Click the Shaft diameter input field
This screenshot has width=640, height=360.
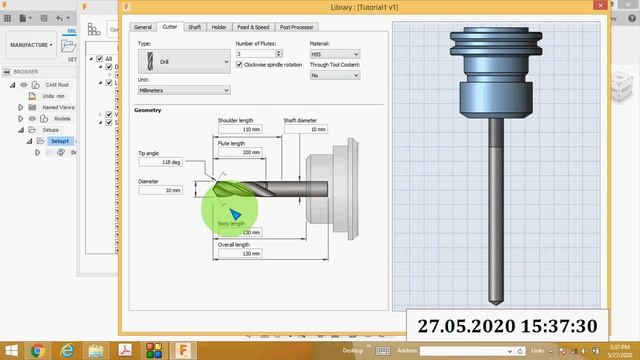[306, 129]
